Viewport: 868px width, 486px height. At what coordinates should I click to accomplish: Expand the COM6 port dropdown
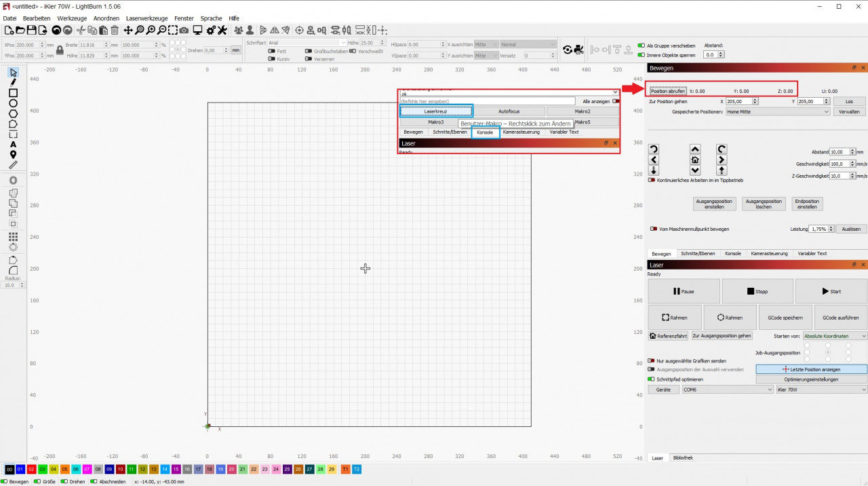[x=727, y=390]
